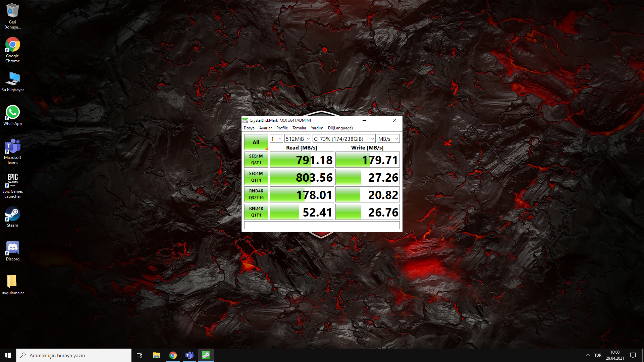
Task: Run all benchmarks with All button
Action: 256,142
